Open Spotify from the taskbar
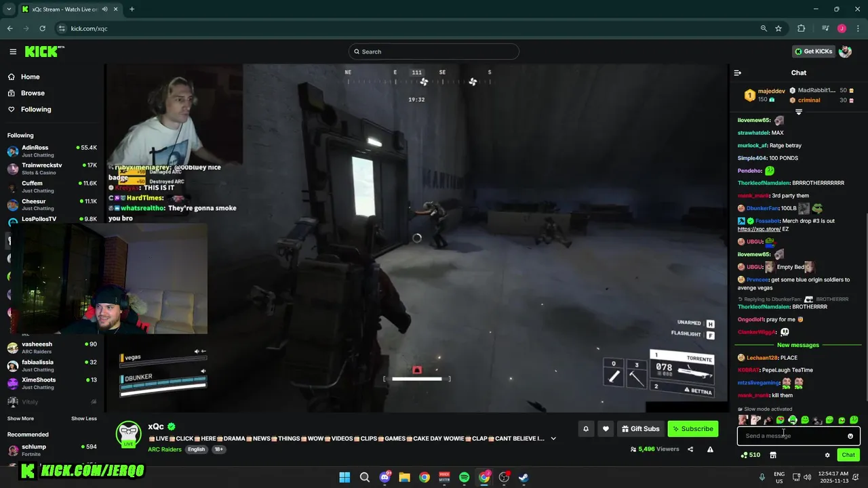 click(464, 477)
